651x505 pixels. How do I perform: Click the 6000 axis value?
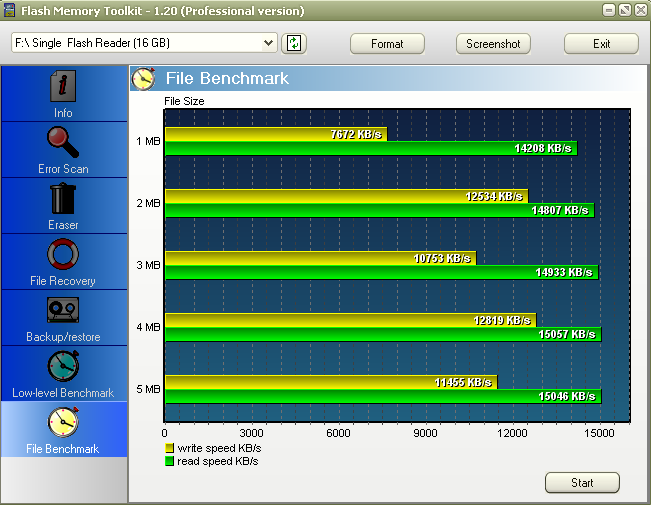coord(338,433)
